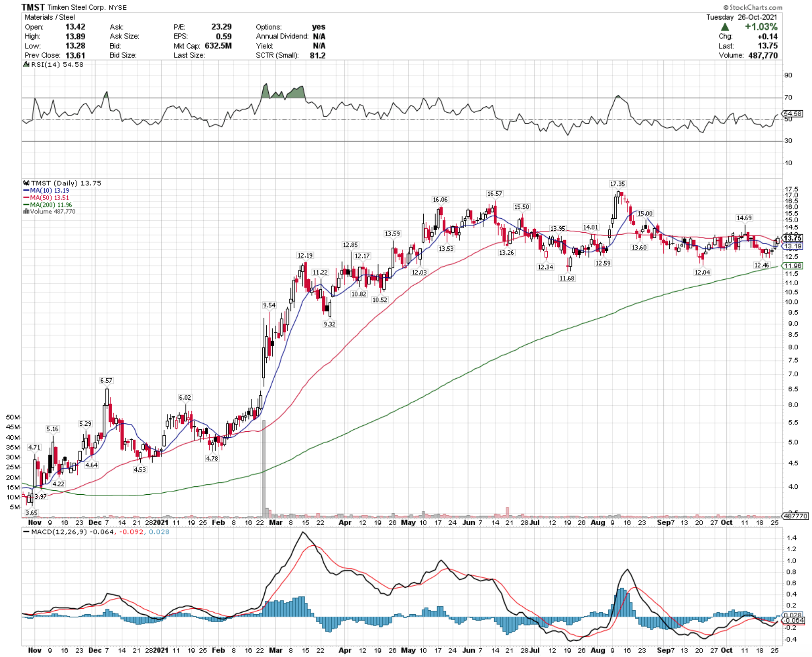Click the 12.19 March high label
The image size is (812, 657).
tap(305, 255)
